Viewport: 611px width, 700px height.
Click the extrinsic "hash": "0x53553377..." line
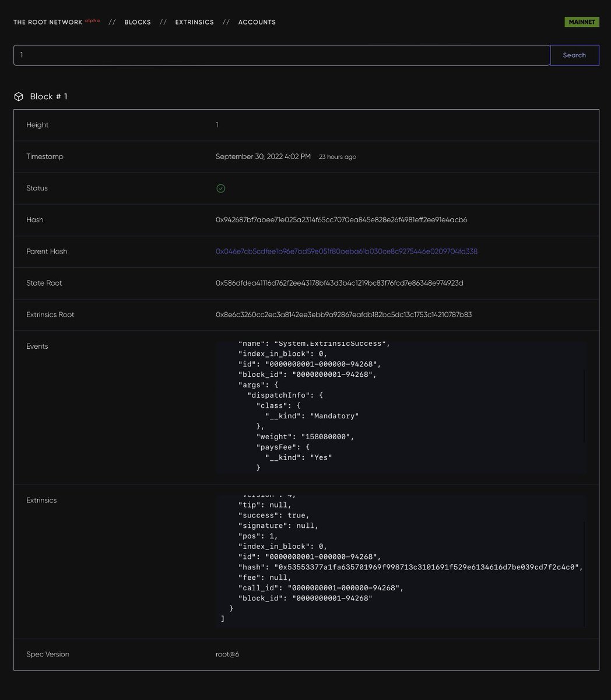[411, 567]
